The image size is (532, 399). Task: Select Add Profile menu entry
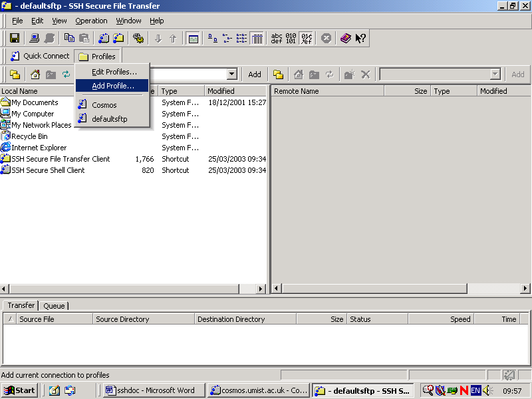point(112,86)
